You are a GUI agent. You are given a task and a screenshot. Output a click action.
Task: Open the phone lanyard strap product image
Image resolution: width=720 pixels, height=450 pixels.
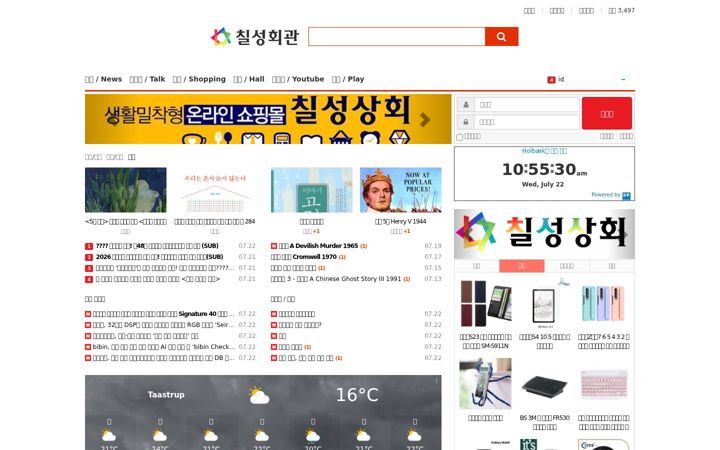coord(485,384)
